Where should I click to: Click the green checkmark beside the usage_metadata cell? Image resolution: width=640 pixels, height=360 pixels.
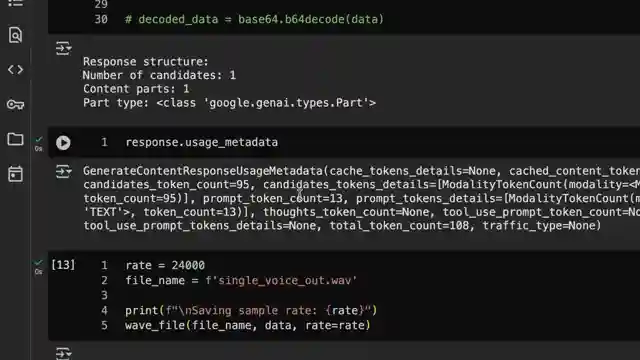coord(38,139)
